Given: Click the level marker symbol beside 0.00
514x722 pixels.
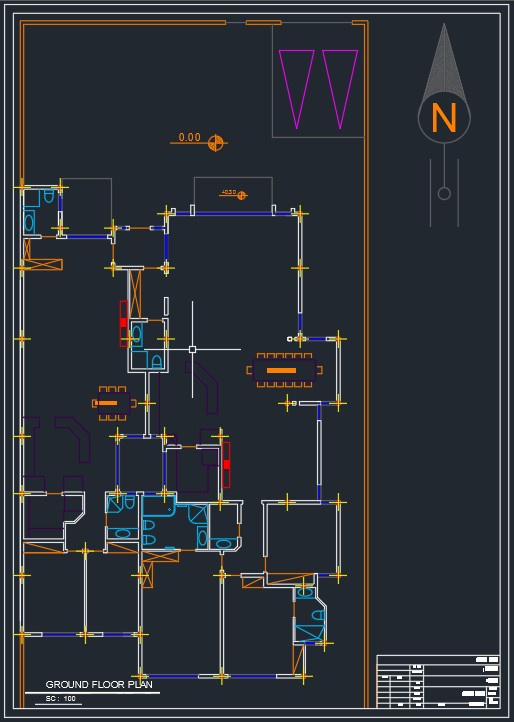Looking at the screenshot, I should coord(216,143).
